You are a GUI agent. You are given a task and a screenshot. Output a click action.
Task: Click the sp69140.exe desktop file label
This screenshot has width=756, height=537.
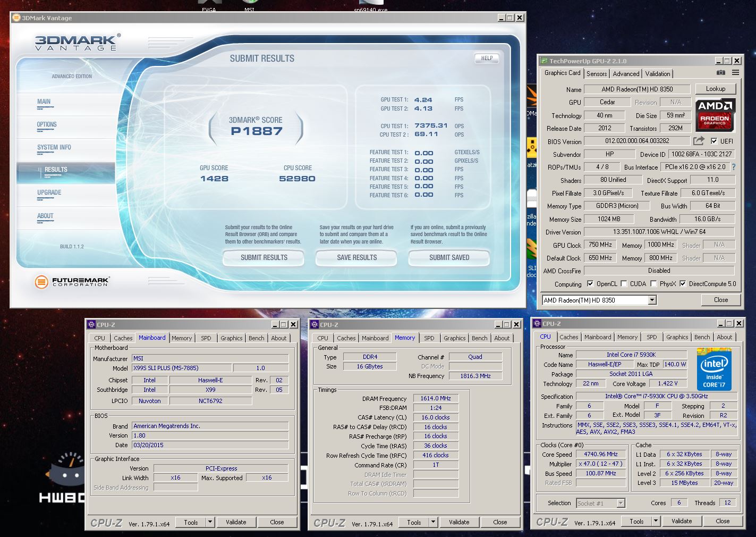[x=370, y=10]
